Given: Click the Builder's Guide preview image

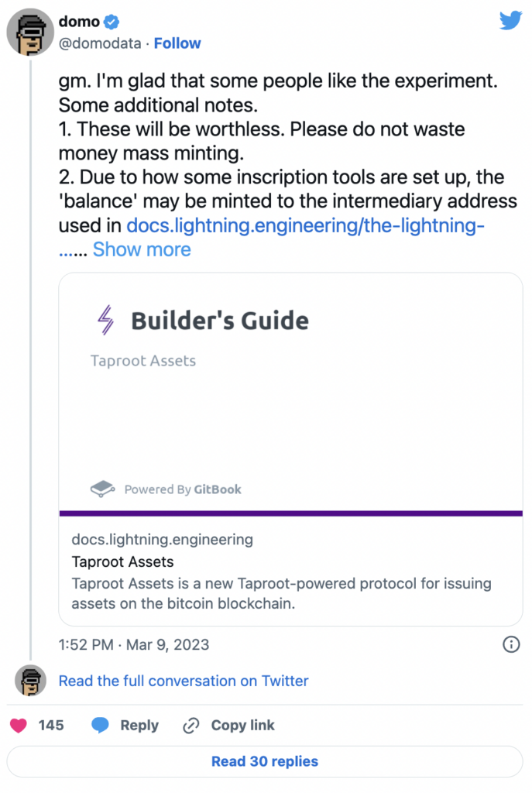Looking at the screenshot, I should [290, 391].
